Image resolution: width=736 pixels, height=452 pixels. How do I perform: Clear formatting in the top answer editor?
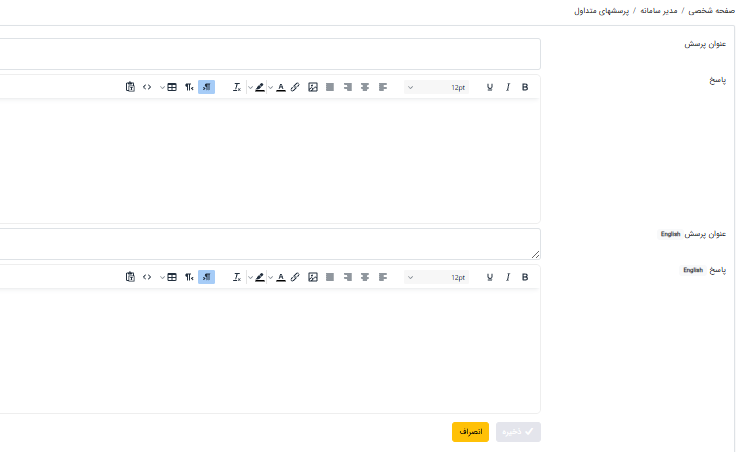(237, 87)
